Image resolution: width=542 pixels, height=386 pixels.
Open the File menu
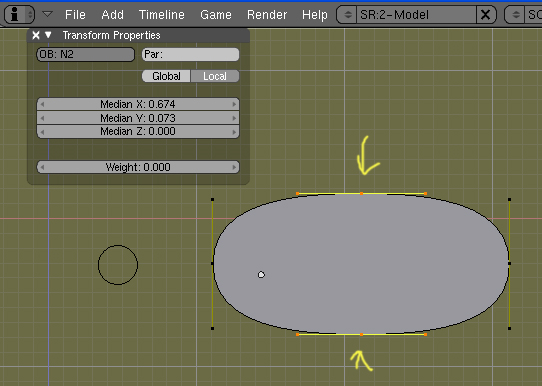(x=75, y=15)
